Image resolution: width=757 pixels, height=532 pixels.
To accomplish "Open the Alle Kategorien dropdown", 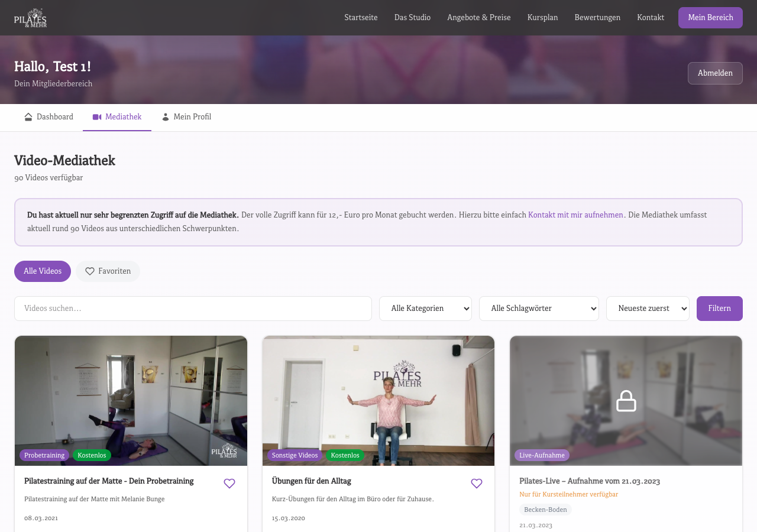I will click(x=425, y=309).
